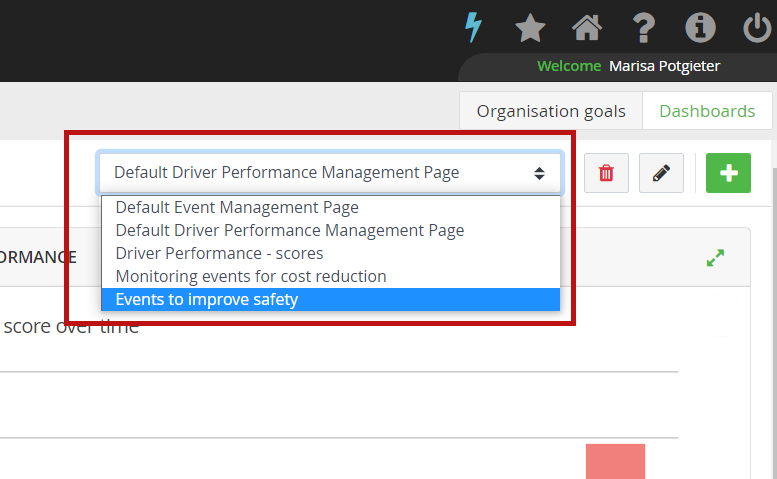
Task: Click the blue lightning bolt icon
Action: tap(473, 27)
